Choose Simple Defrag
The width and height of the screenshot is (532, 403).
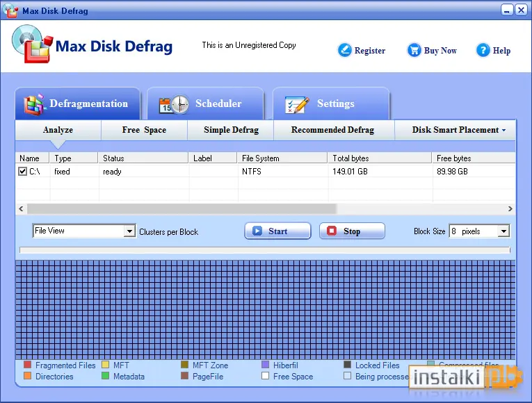point(231,130)
